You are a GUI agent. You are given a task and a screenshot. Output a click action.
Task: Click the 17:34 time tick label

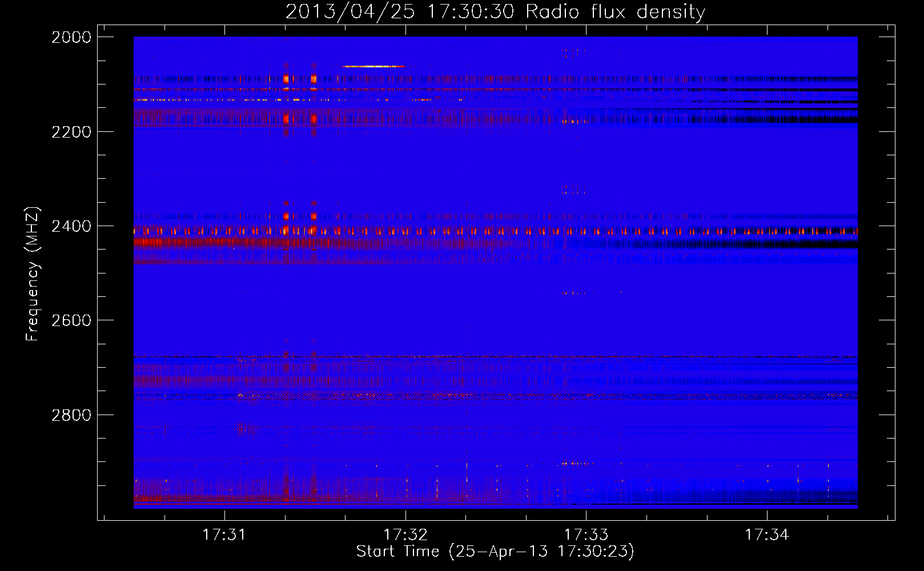click(x=766, y=534)
